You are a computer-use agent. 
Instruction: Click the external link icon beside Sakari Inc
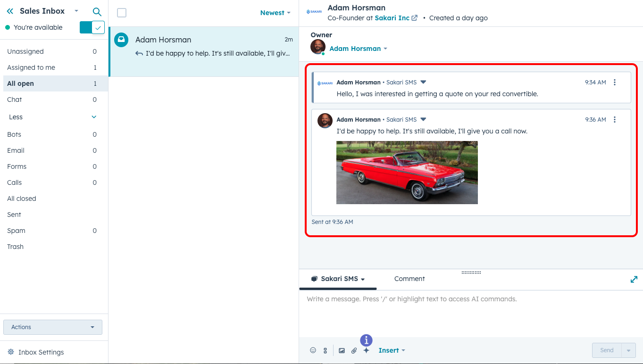pos(415,18)
